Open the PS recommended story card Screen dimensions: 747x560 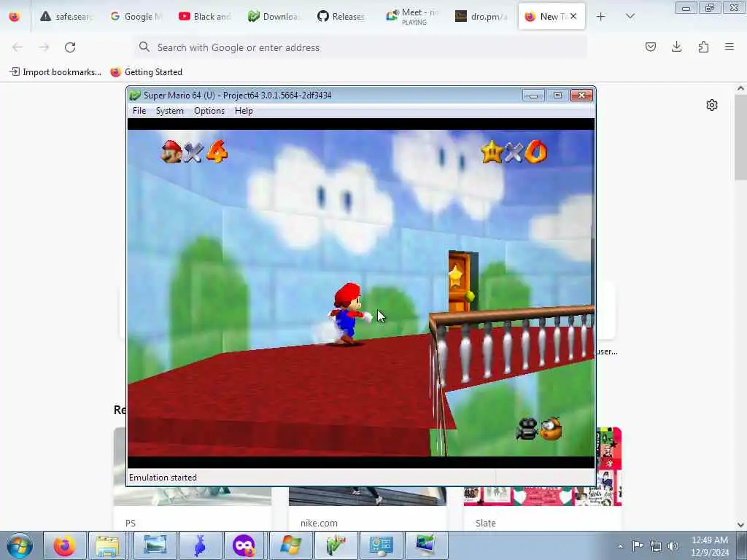pos(193,510)
